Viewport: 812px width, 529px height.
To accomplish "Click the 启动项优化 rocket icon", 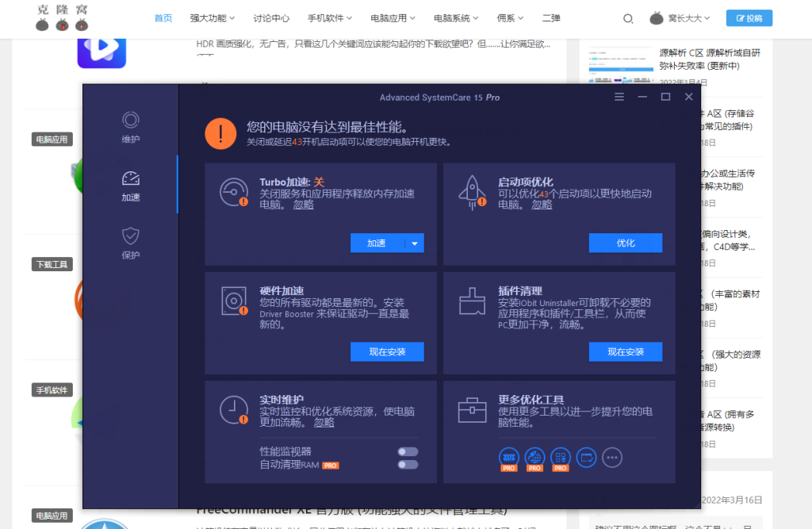I will (x=473, y=192).
